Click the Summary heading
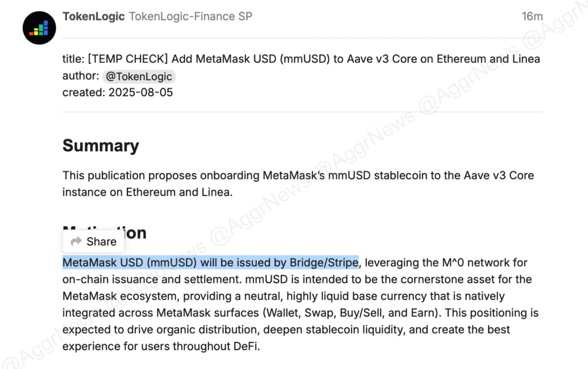This screenshot has width=588, height=369. point(100,145)
